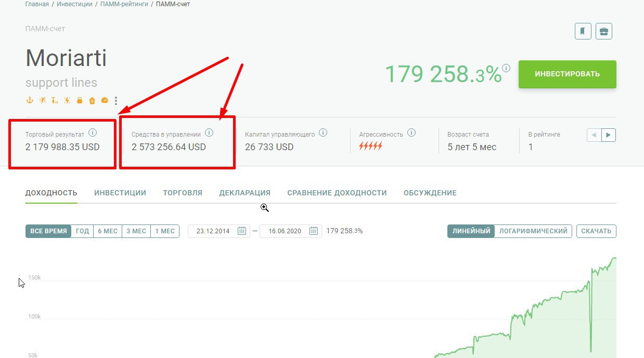Open info icon for Средства в управлении

pos(209,133)
